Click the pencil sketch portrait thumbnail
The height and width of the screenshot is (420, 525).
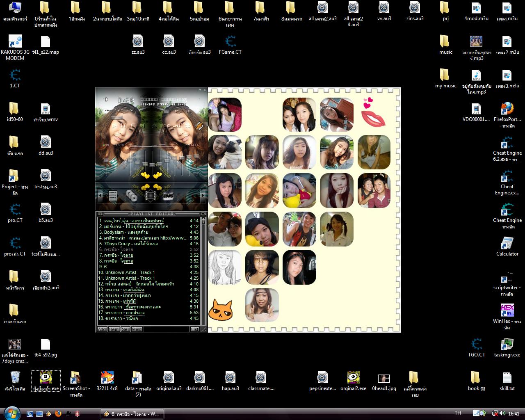[x=225, y=267]
